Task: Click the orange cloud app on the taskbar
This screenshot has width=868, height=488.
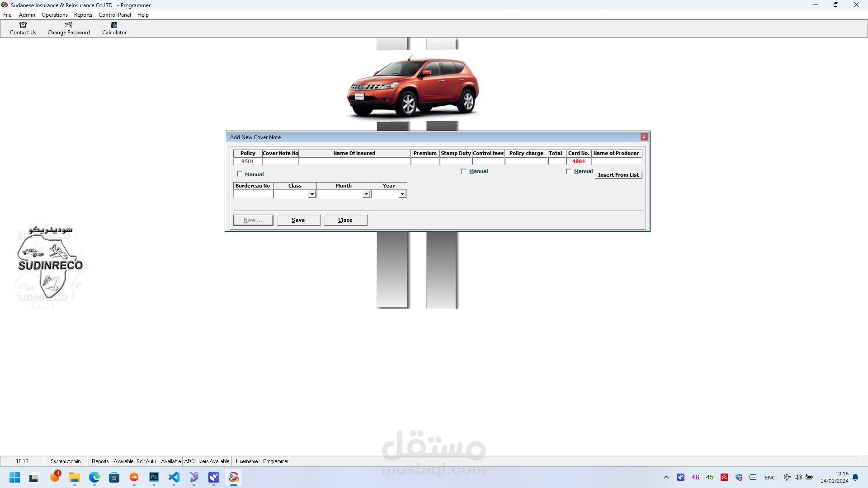Action: tap(134, 477)
